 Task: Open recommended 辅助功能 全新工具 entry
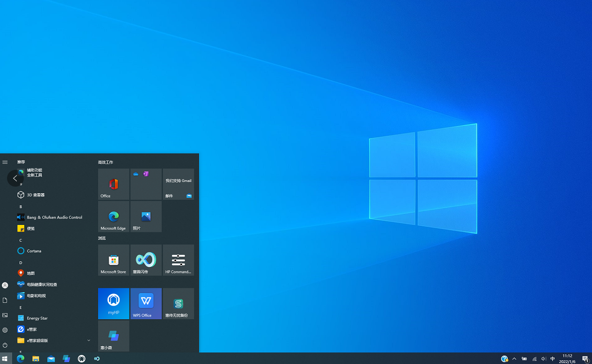pos(54,172)
